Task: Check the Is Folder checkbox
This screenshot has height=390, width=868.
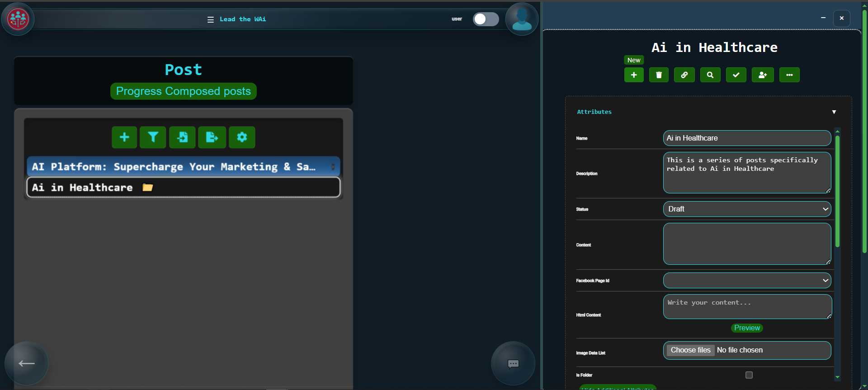Action: point(749,375)
